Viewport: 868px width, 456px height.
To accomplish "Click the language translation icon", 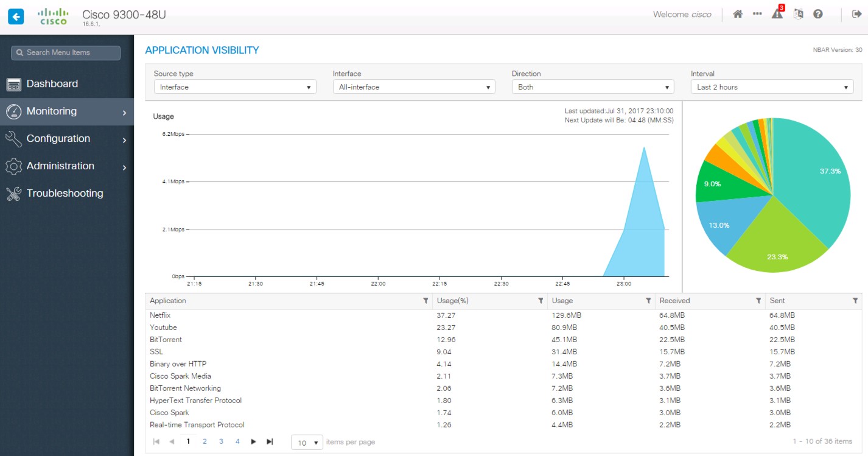I will pyautogui.click(x=798, y=15).
